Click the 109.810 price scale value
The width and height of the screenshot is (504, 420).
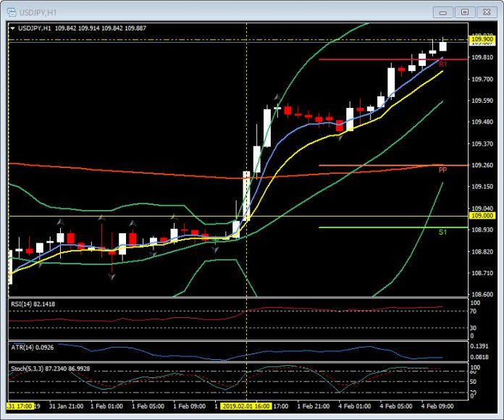(482, 57)
